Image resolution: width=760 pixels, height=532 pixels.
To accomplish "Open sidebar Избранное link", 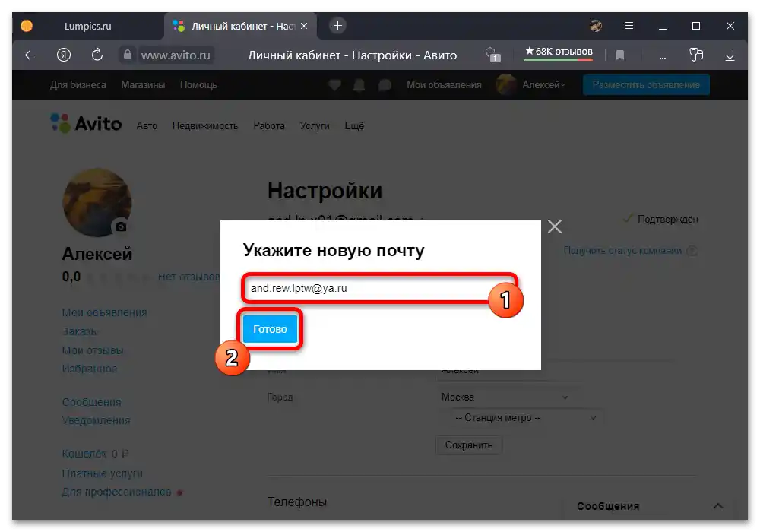I will coord(89,369).
